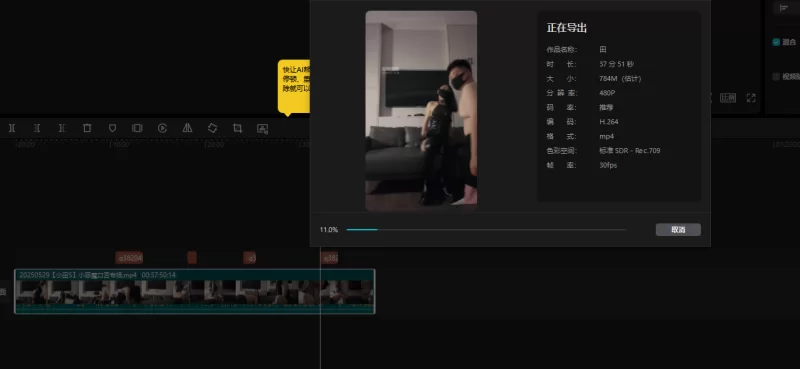Click the freeze frame icon
The height and width of the screenshot is (369, 800).
coord(137,128)
